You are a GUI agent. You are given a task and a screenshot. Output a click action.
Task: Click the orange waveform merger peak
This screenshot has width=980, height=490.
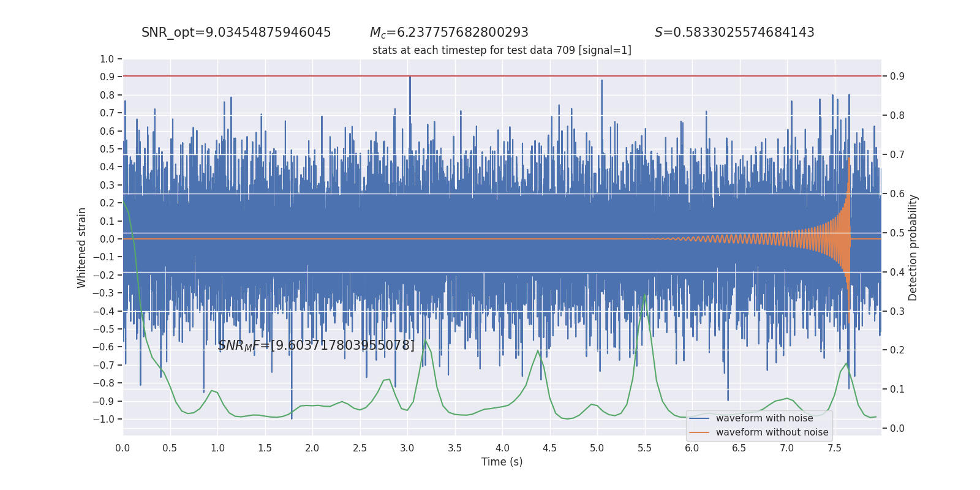849,160
